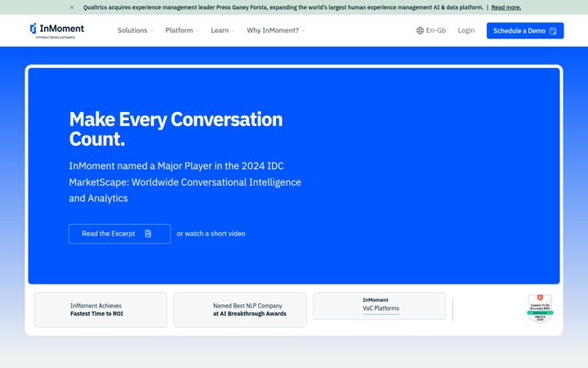Click calendar icon in Schedule a Demo
This screenshot has height=368, width=588.
(x=553, y=31)
